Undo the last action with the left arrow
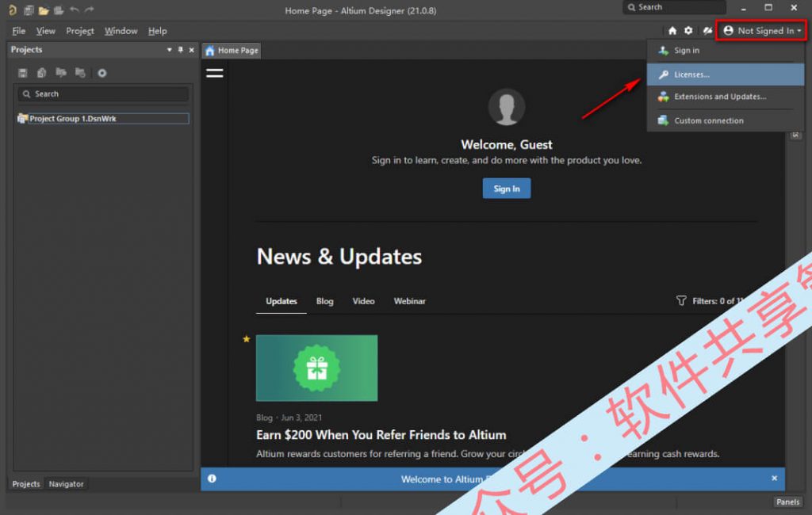Image resolution: width=812 pixels, height=515 pixels. [x=74, y=10]
